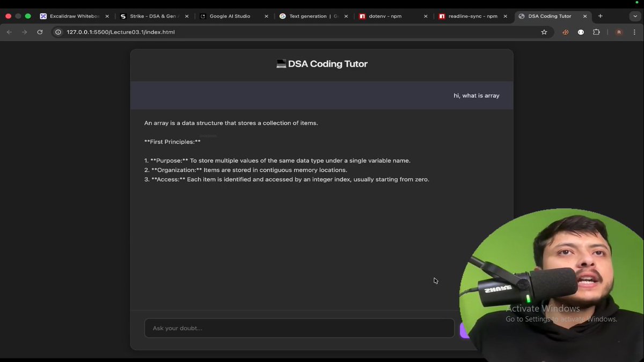The width and height of the screenshot is (644, 362).
Task: Go back to the previous page
Action: tap(9, 32)
